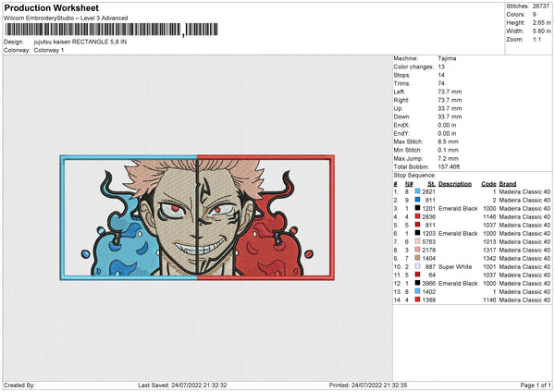Click the barcode under the worksheet title
555x392 pixels.
tap(112, 30)
